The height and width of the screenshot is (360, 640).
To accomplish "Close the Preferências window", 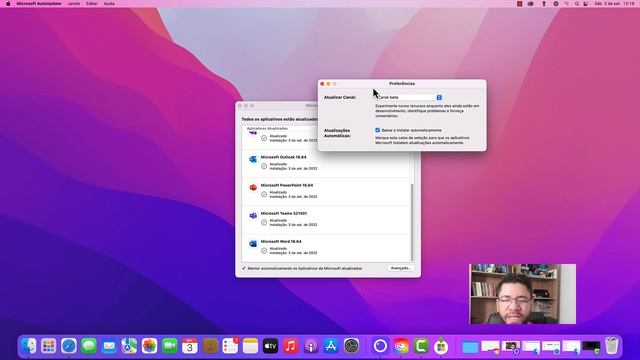I will point(322,84).
